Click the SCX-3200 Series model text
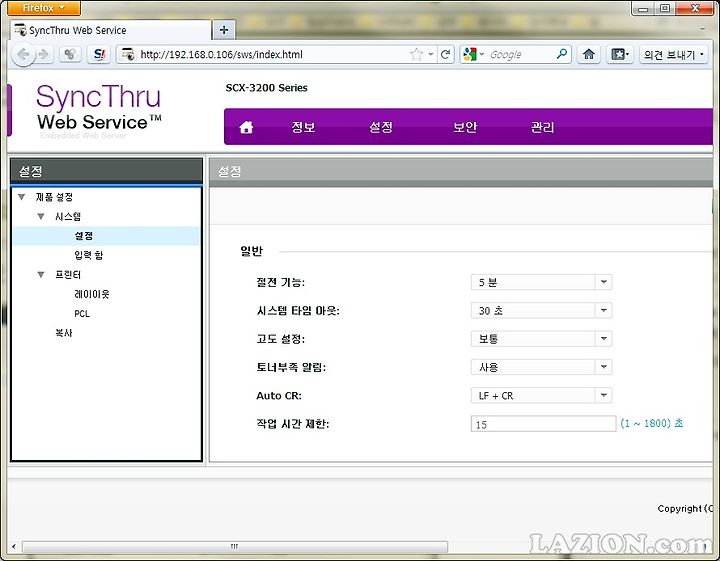720x561 pixels. pos(266,88)
